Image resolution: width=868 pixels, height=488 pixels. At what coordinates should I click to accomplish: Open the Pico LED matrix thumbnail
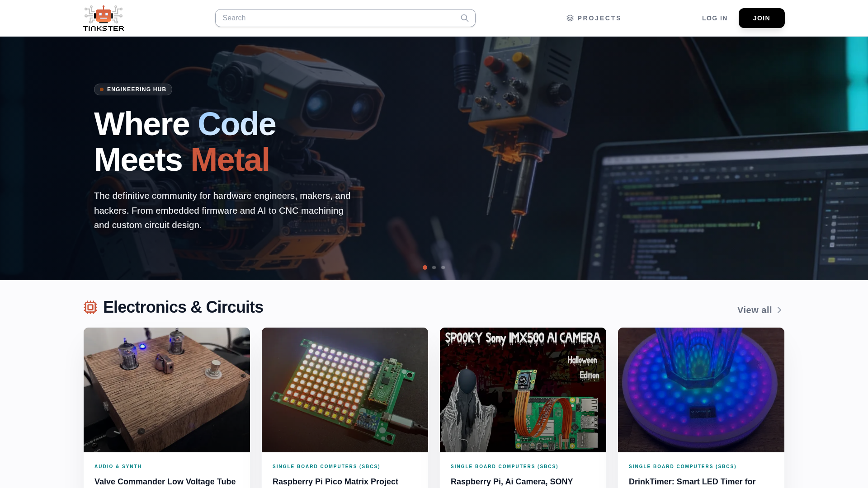pos(345,390)
